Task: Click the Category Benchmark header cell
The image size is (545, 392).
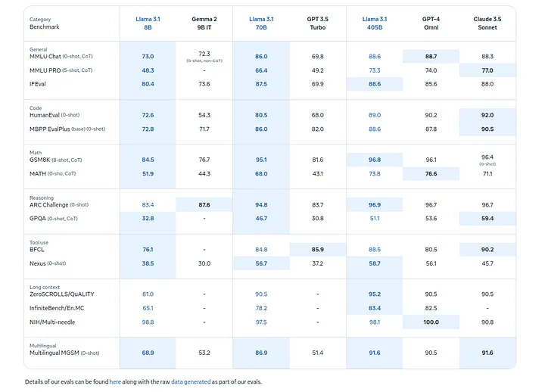Action: click(45, 23)
